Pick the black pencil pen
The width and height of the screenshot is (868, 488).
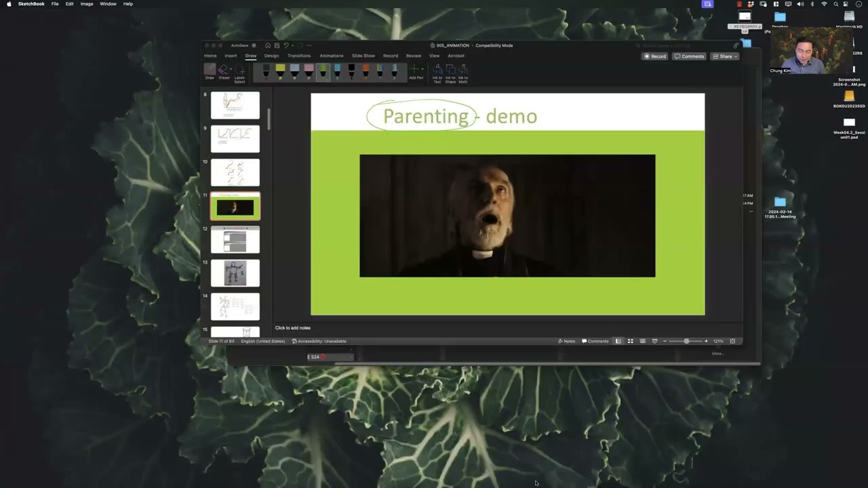[266, 71]
